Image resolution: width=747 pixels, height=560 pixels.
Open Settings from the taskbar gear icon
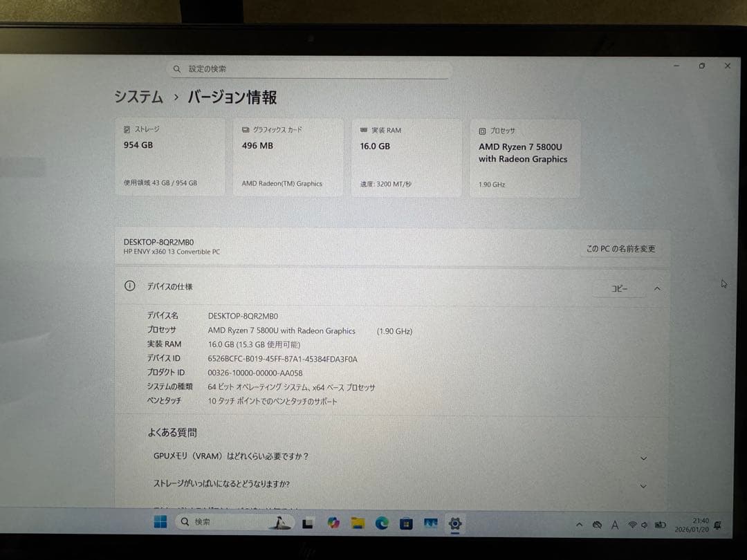454,524
